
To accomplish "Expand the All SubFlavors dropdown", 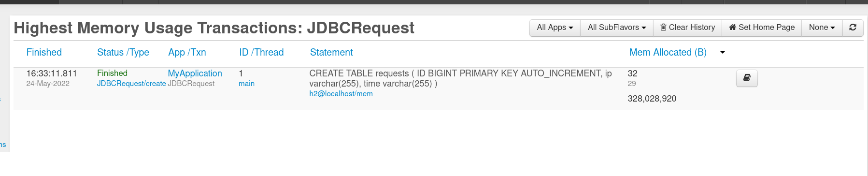I will tap(617, 28).
